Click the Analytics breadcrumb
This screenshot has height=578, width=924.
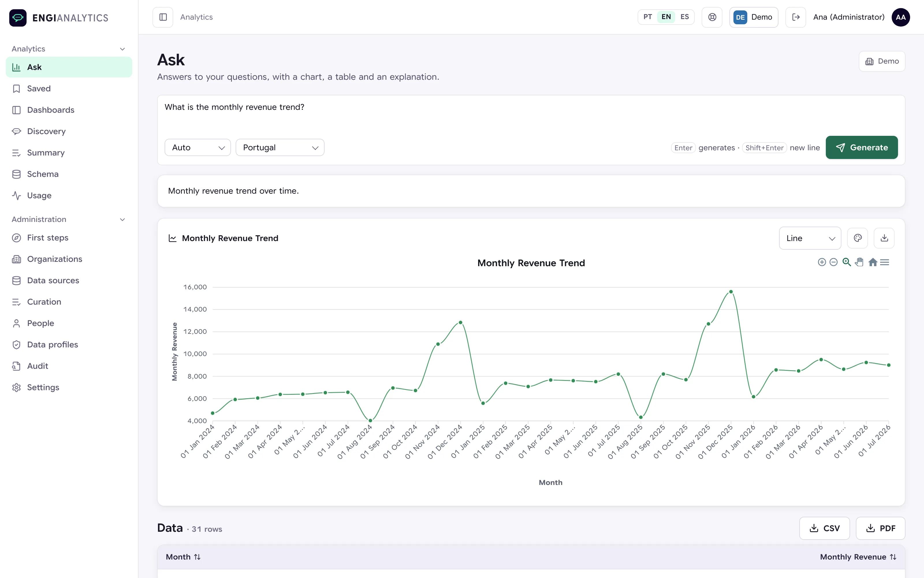[196, 17]
